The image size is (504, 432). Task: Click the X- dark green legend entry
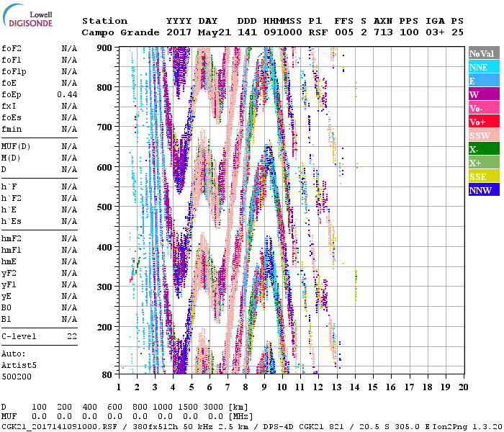click(x=482, y=149)
